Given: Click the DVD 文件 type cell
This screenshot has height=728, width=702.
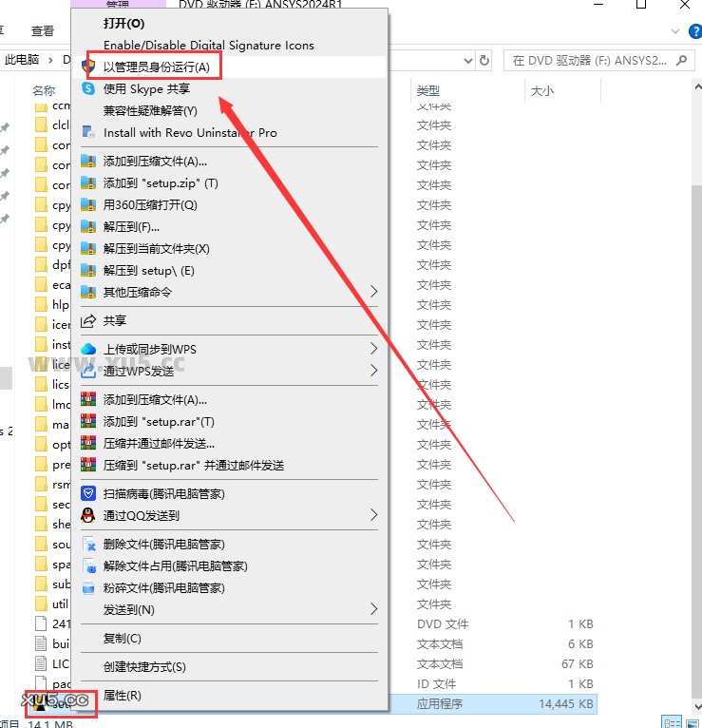Looking at the screenshot, I should click(443, 624).
